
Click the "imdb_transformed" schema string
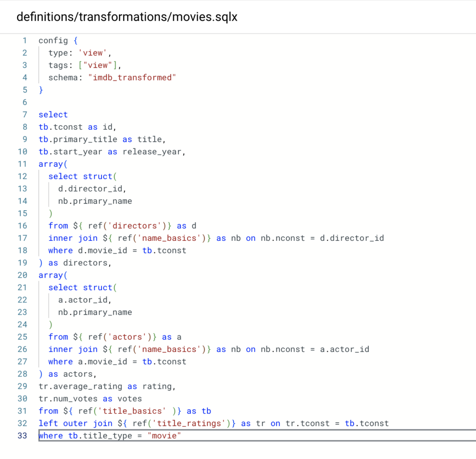click(132, 78)
